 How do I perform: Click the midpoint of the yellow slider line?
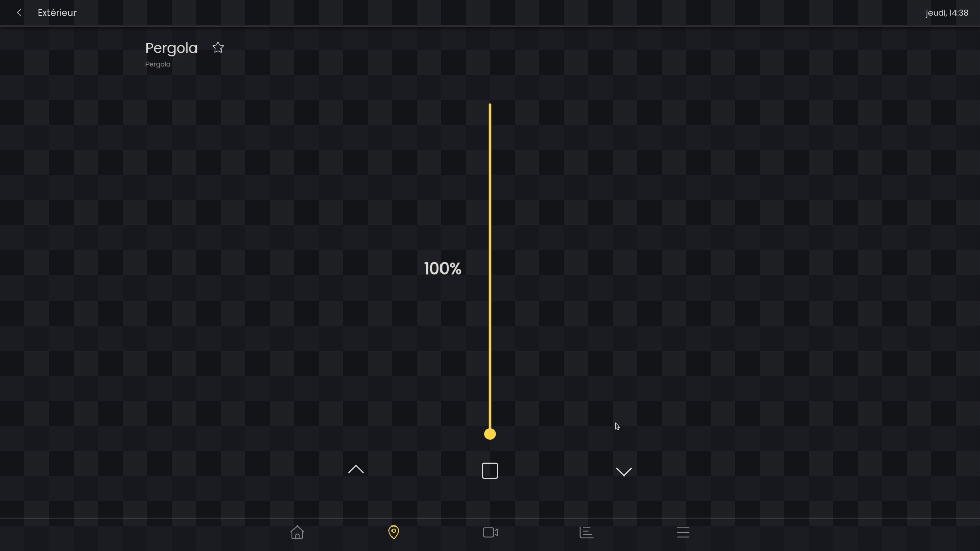[490, 268]
